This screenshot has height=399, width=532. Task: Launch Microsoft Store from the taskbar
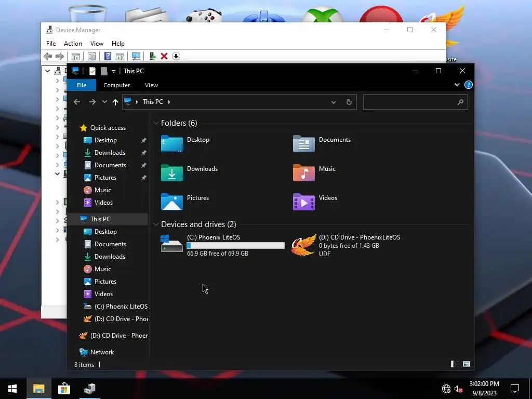[x=64, y=389]
